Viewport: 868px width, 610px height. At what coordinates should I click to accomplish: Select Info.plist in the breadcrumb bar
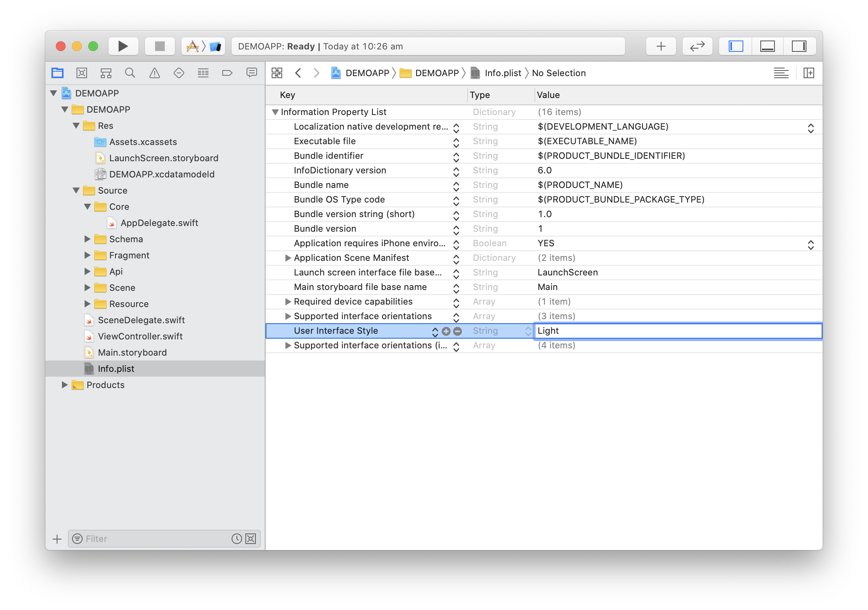(502, 73)
